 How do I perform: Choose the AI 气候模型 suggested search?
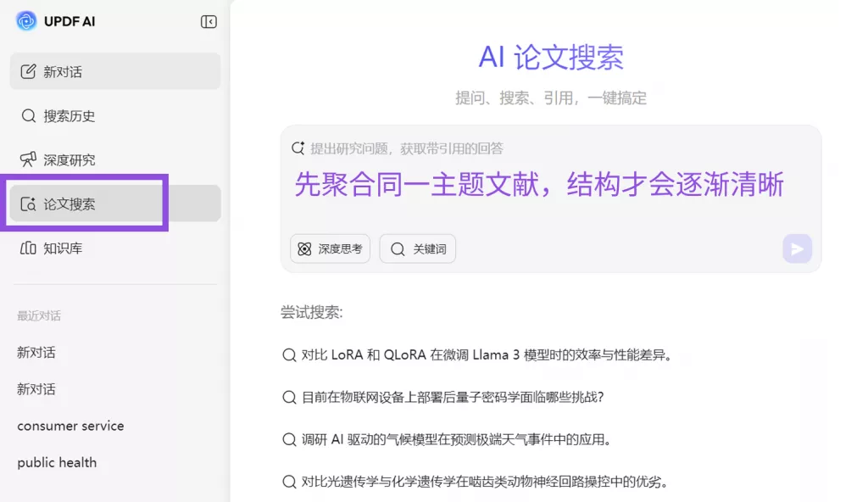tap(447, 439)
